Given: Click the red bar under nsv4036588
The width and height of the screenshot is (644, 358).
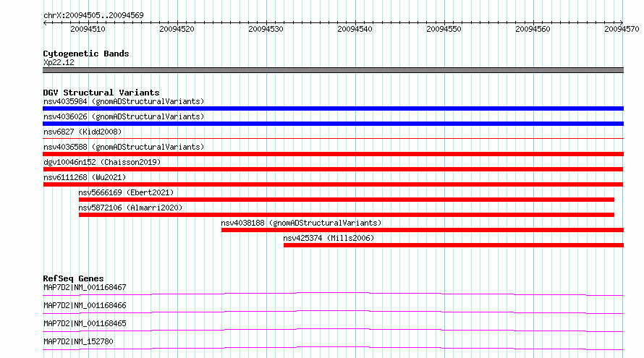Looking at the screenshot, I should pyautogui.click(x=333, y=154).
